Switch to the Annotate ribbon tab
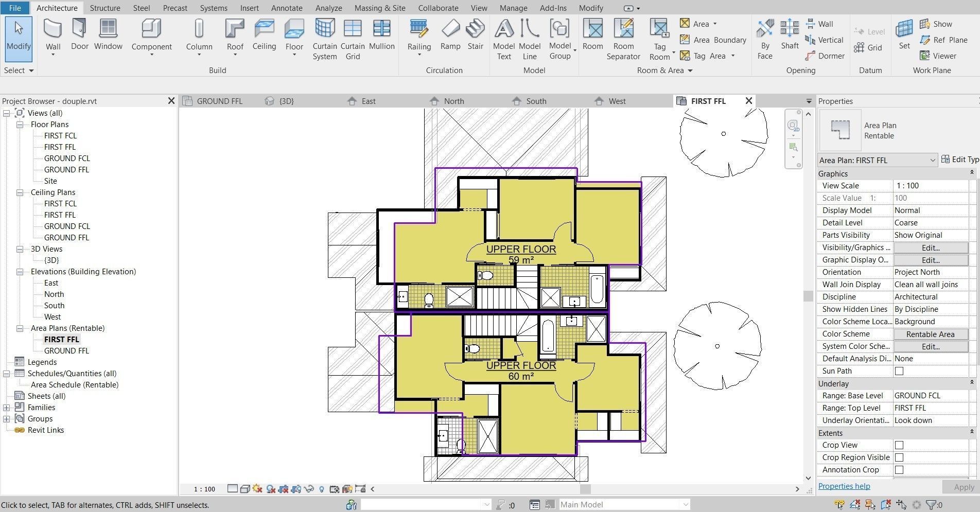 pos(287,8)
